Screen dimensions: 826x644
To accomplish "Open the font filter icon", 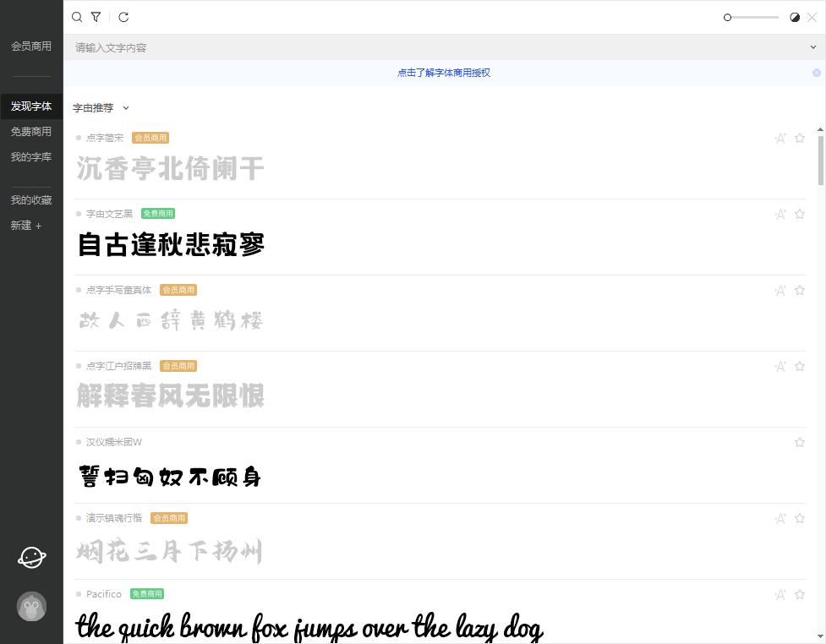I will pos(96,17).
